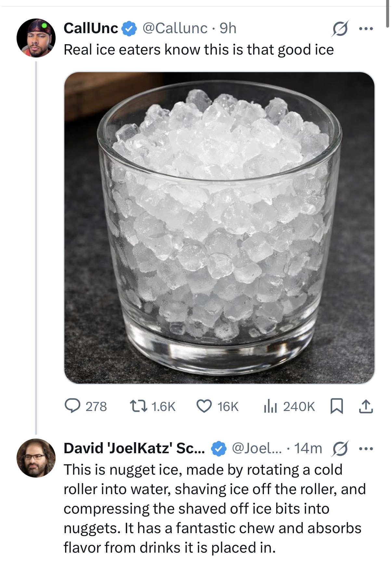Bookmark CallUnc's ice post
Viewport: 392px width, 564px height.
336,406
